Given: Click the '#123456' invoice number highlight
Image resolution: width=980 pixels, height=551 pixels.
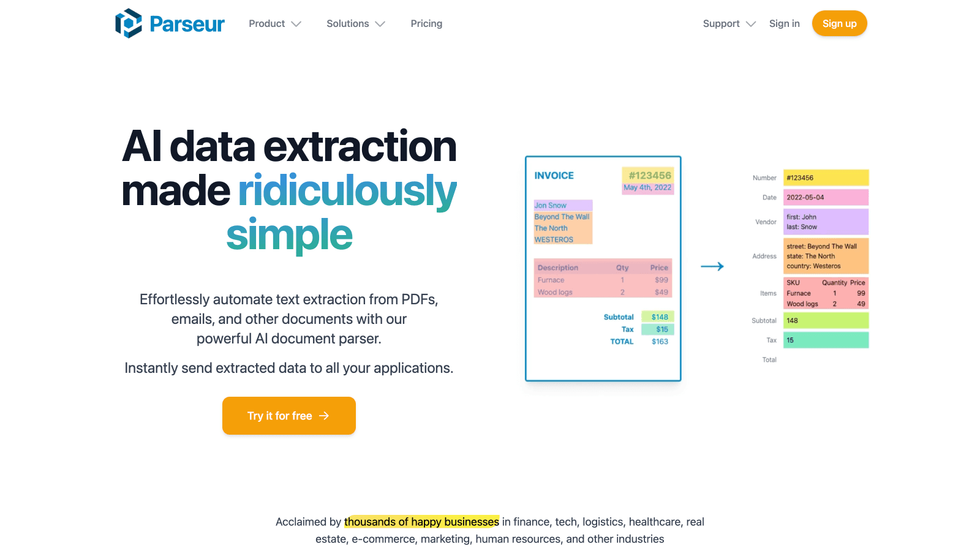Looking at the screenshot, I should pos(649,175).
